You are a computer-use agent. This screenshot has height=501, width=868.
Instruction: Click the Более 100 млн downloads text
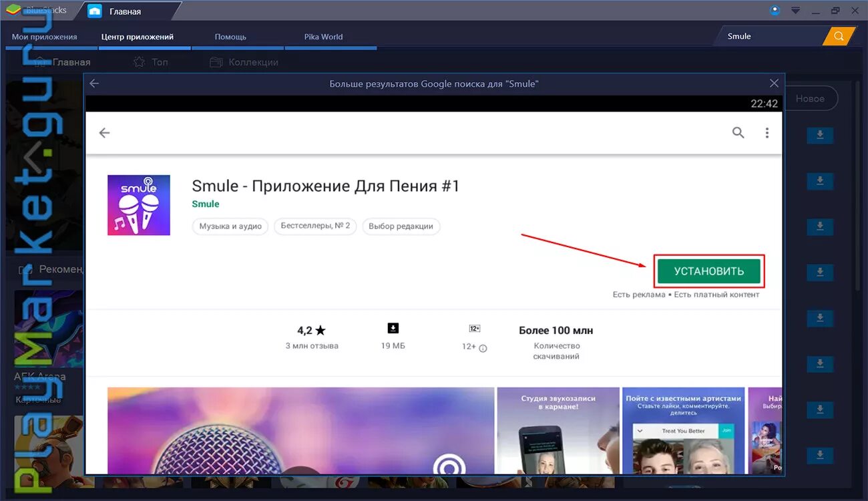(556, 330)
